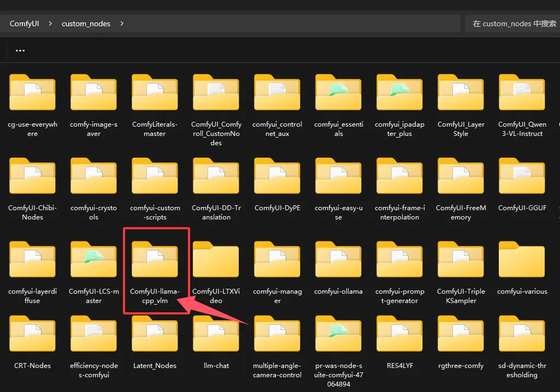Select the RES4LYF folder
The width and height of the screenshot is (560, 392).
point(399,334)
